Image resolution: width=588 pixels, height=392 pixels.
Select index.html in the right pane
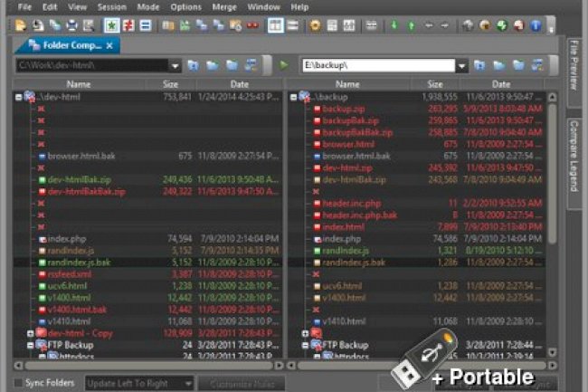[344, 227]
